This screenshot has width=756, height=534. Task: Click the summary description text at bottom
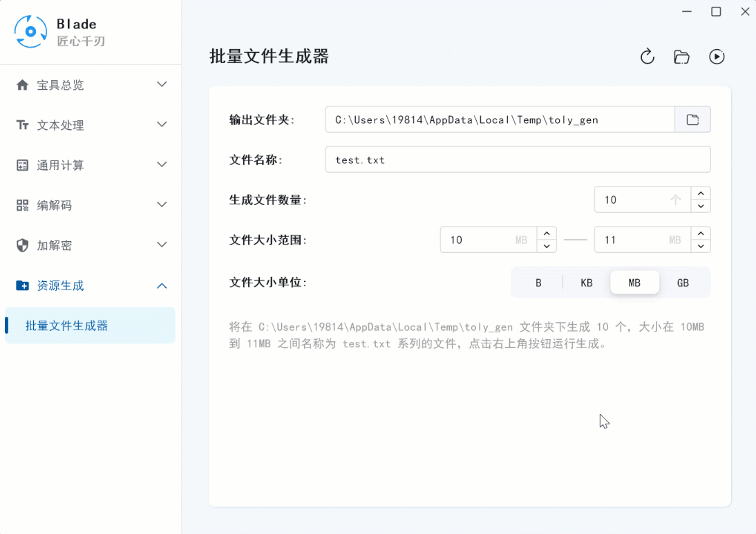pyautogui.click(x=466, y=336)
